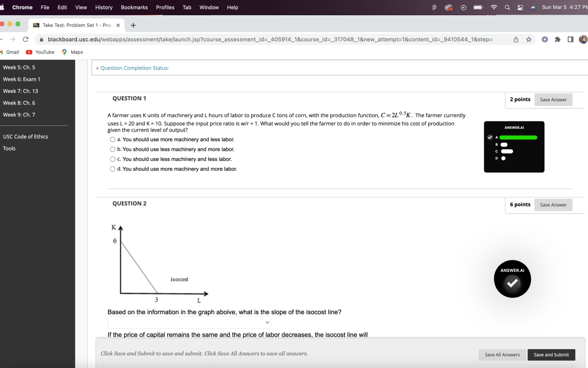Screen dimensions: 588x368
Task: Open the History menu
Action: (x=104, y=7)
